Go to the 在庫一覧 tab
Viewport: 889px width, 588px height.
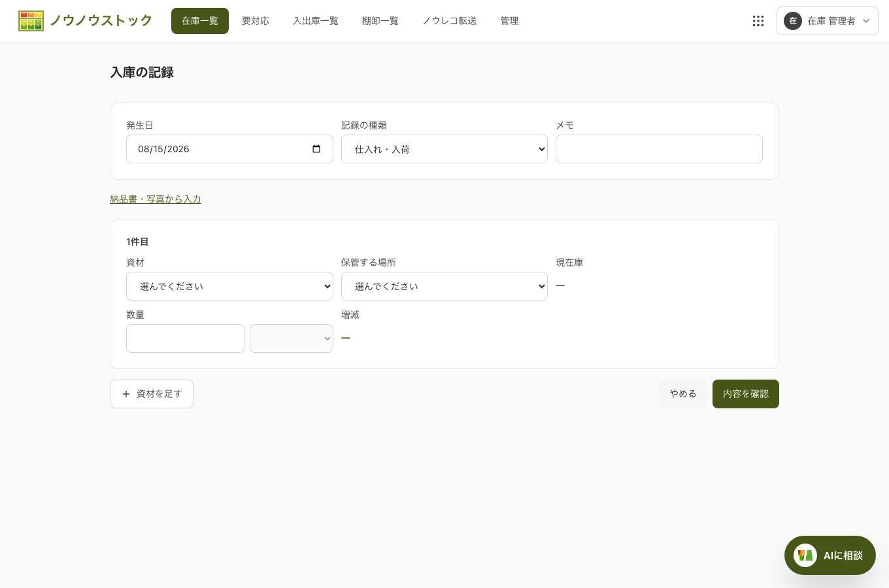coord(200,21)
